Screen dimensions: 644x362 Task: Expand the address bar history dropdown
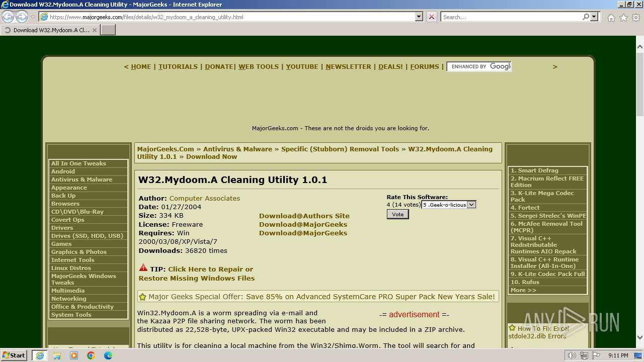pos(419,17)
